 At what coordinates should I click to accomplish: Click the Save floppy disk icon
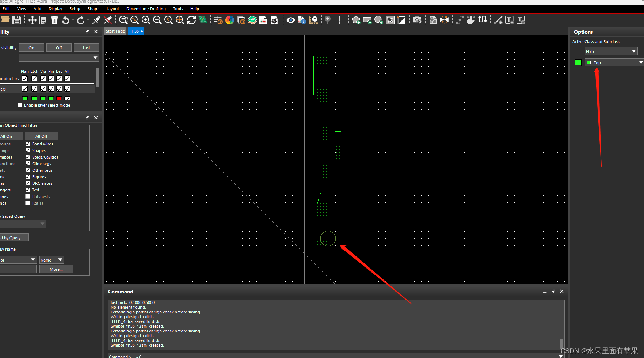tap(17, 20)
